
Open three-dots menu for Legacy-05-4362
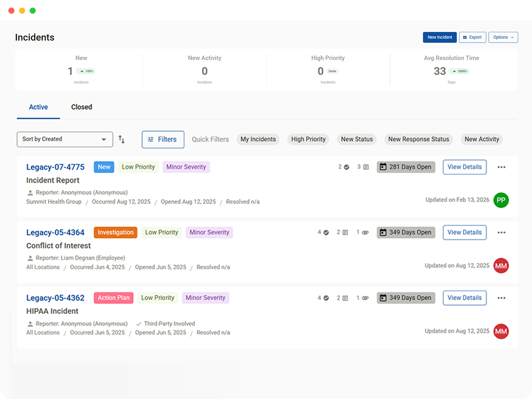(501, 298)
